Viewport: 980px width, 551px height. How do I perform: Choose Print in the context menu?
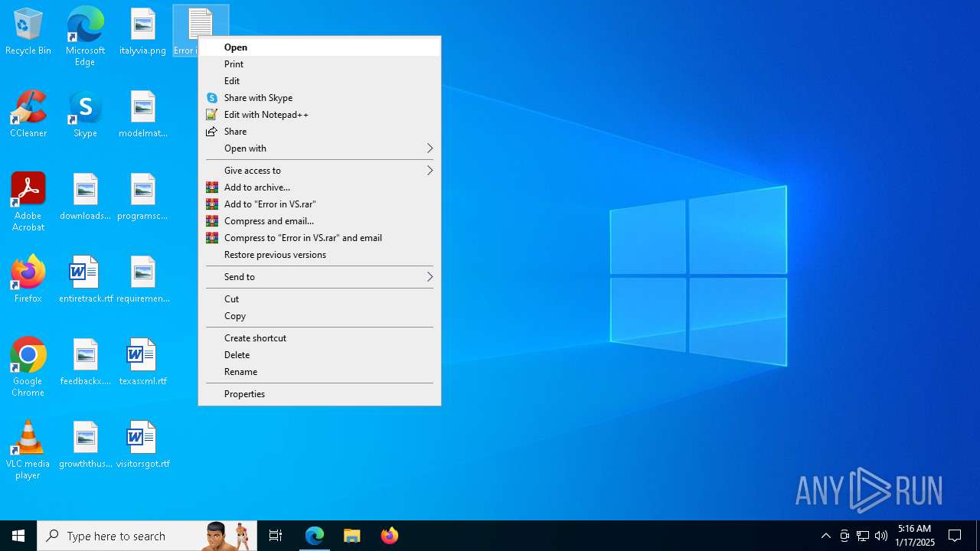pos(319,64)
